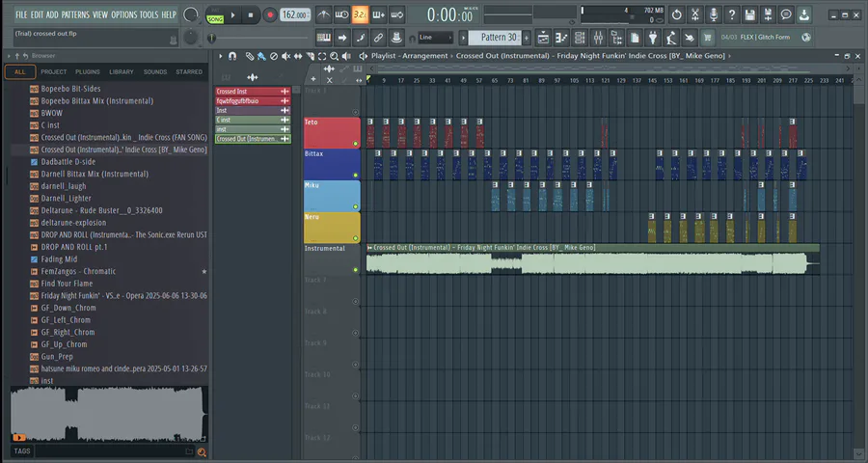Select the slip tool in playlist toolbar
Image resolution: width=868 pixels, height=463 pixels.
tap(298, 56)
